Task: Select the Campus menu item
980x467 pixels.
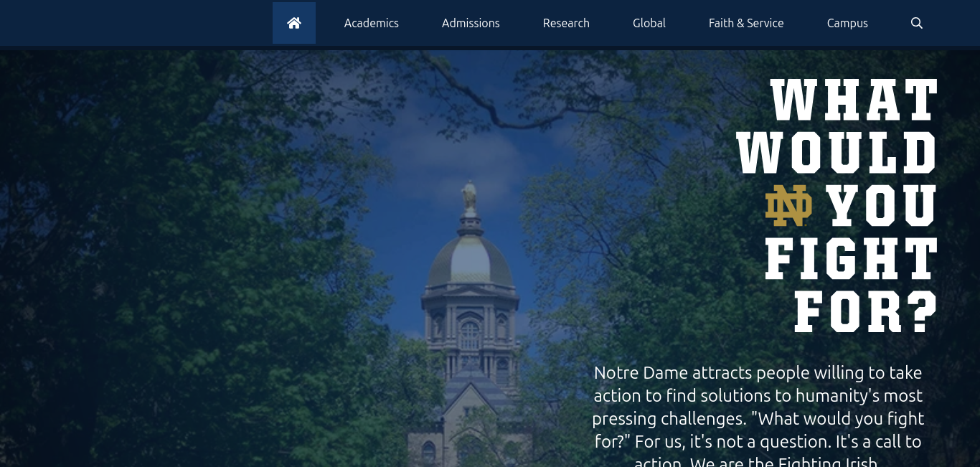Action: point(847,23)
